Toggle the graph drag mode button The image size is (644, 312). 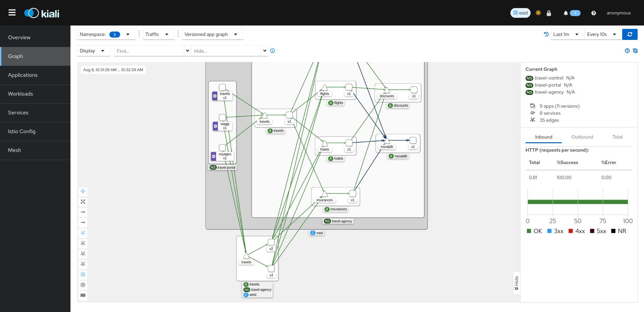pyautogui.click(x=83, y=191)
